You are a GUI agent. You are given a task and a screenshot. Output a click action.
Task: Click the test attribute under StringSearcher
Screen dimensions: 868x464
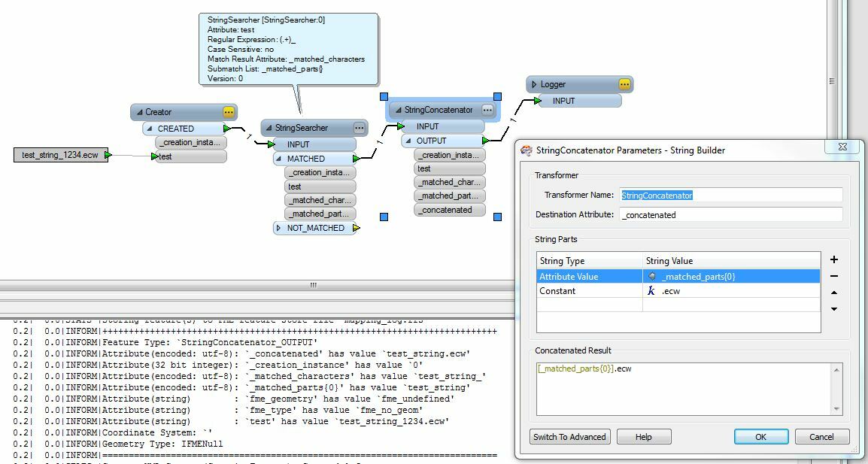click(x=320, y=187)
